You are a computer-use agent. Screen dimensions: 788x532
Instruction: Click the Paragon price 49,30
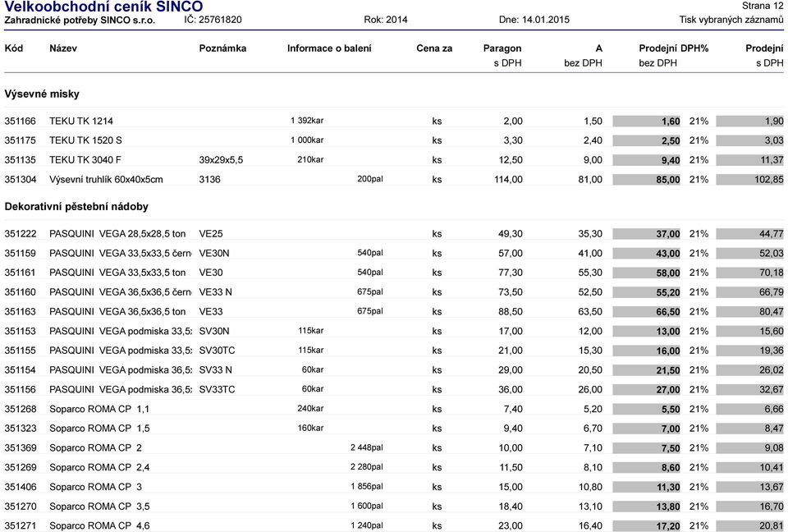point(511,234)
